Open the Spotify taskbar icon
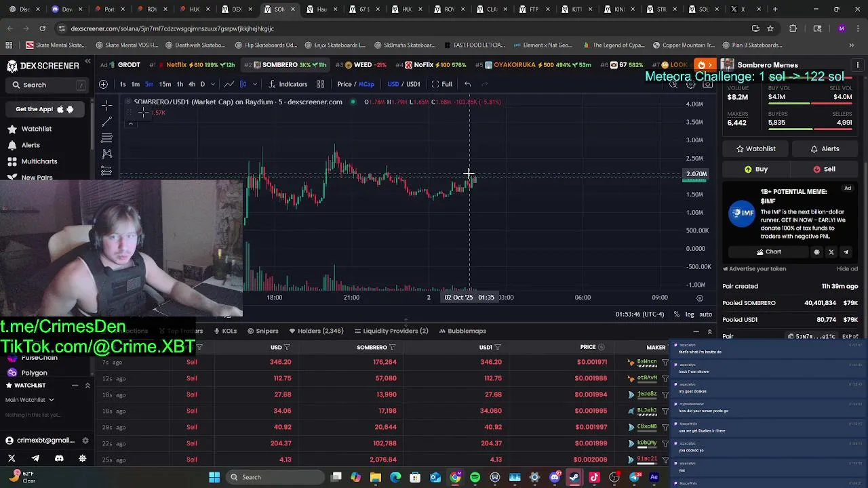Image resolution: width=868 pixels, height=488 pixels. tap(475, 477)
